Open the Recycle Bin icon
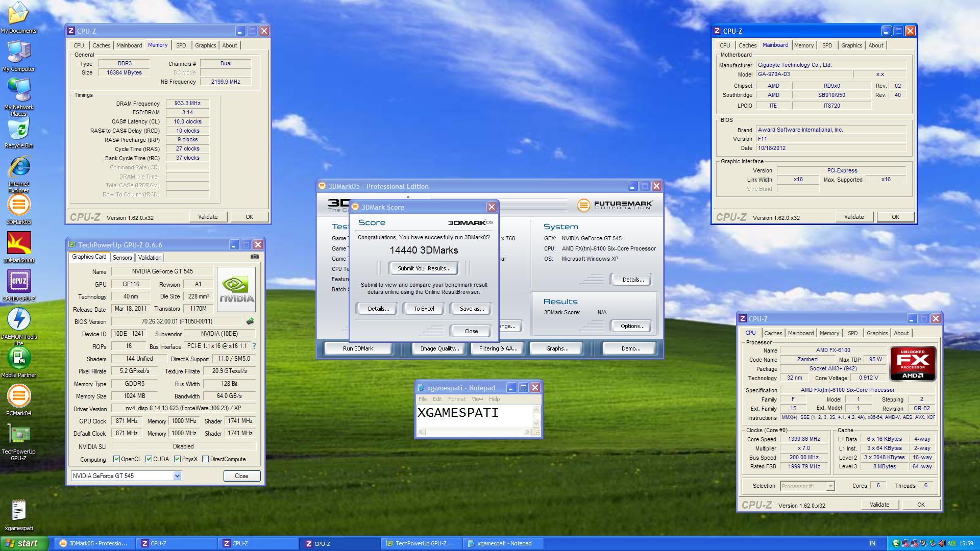 click(x=18, y=132)
